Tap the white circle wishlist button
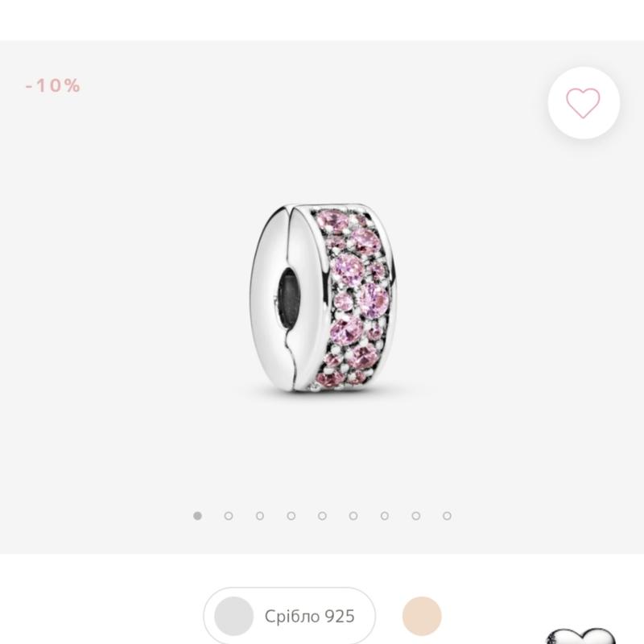The width and height of the screenshot is (644, 644). point(584,103)
